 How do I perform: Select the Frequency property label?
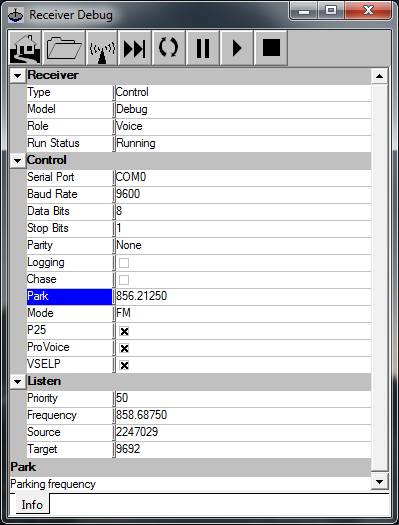tap(52, 415)
